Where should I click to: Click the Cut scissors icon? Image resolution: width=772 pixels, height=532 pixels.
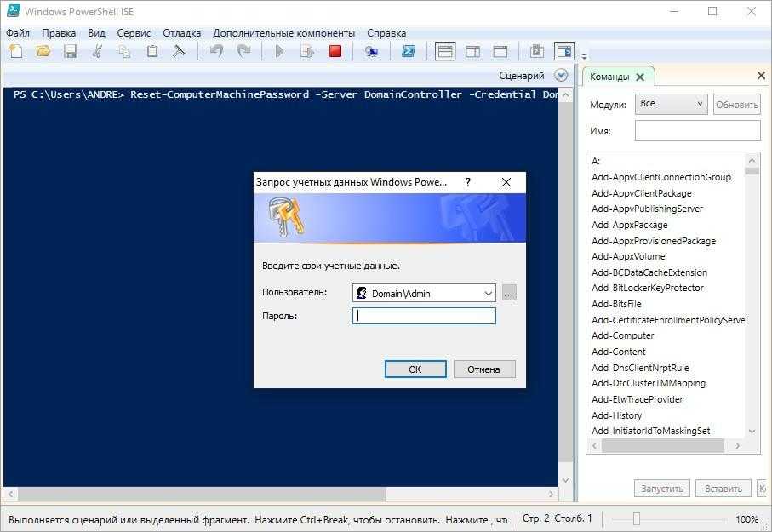[98, 52]
